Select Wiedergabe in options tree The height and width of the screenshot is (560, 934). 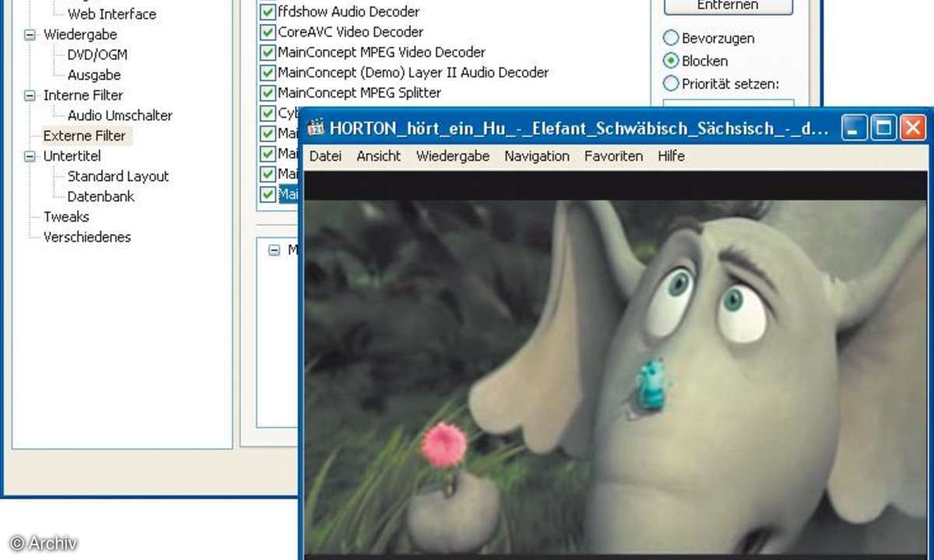[80, 35]
